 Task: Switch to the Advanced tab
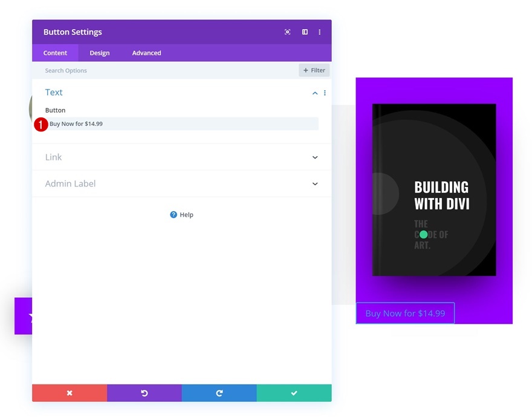tap(146, 53)
